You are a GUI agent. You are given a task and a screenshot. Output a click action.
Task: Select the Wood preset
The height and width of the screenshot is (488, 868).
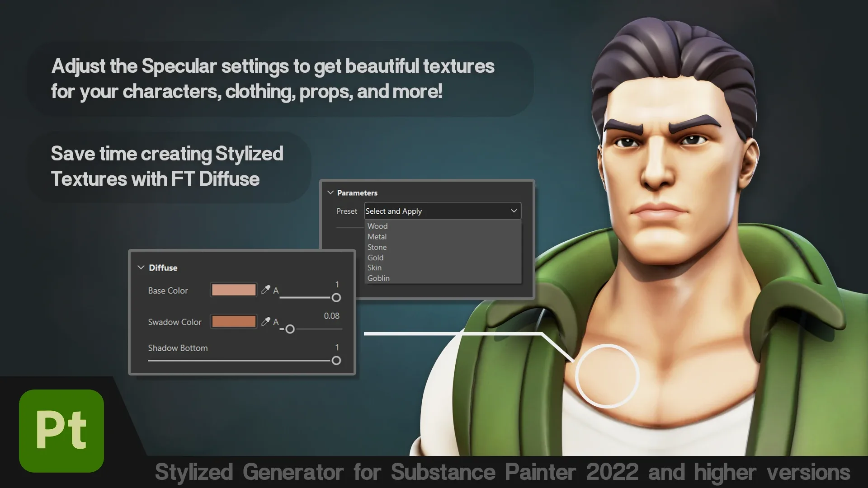click(x=377, y=226)
